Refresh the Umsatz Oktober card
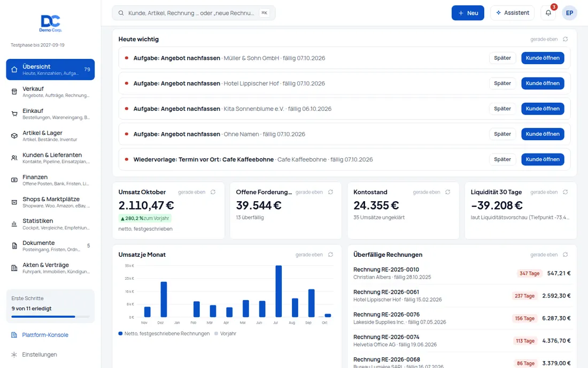The height and width of the screenshot is (368, 588). pos(213,192)
